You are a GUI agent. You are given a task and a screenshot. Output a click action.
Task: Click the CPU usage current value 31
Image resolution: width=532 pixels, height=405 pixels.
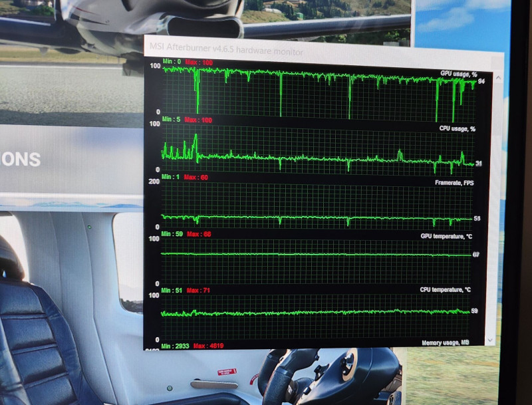click(478, 164)
